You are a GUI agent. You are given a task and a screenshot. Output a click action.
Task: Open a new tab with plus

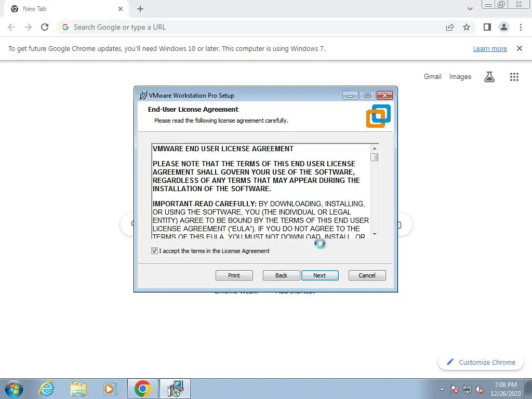(140, 9)
